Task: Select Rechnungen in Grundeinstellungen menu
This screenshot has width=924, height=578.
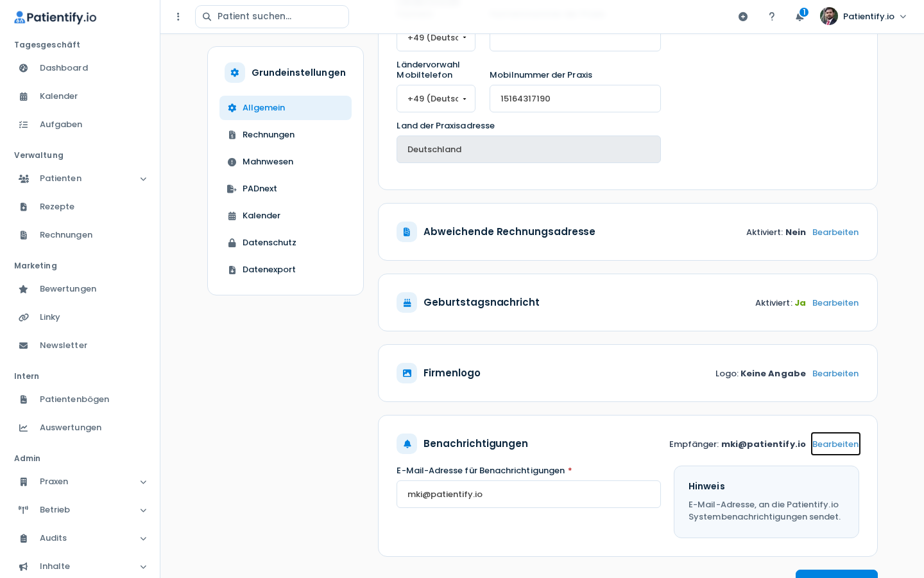Action: coord(286,135)
